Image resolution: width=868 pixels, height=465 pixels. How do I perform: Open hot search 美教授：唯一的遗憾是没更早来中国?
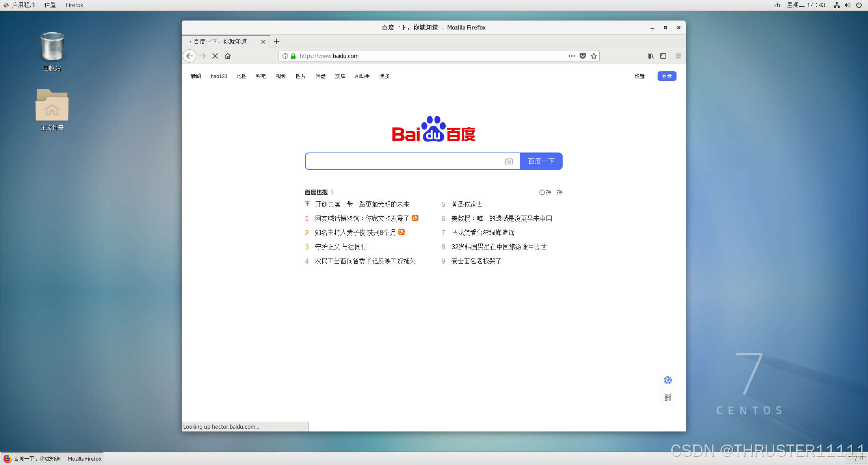[502, 218]
